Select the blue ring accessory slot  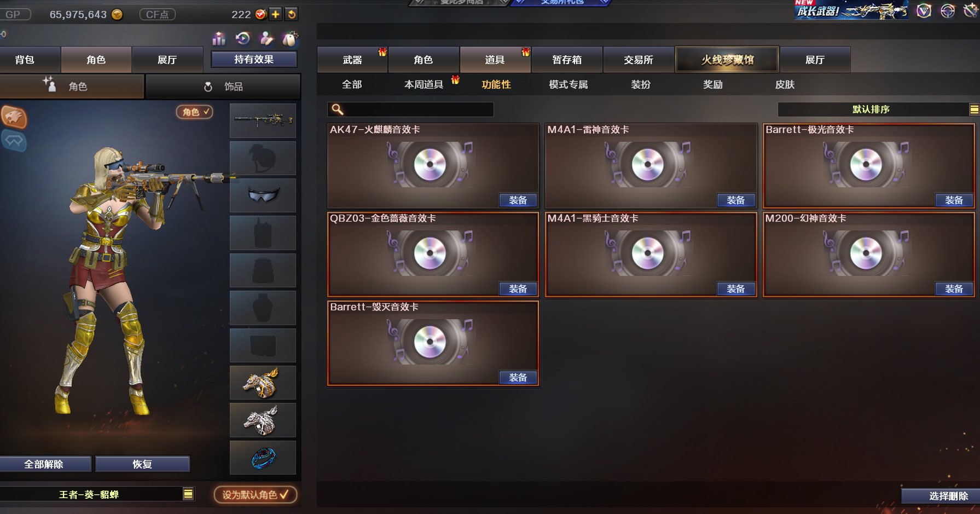263,458
